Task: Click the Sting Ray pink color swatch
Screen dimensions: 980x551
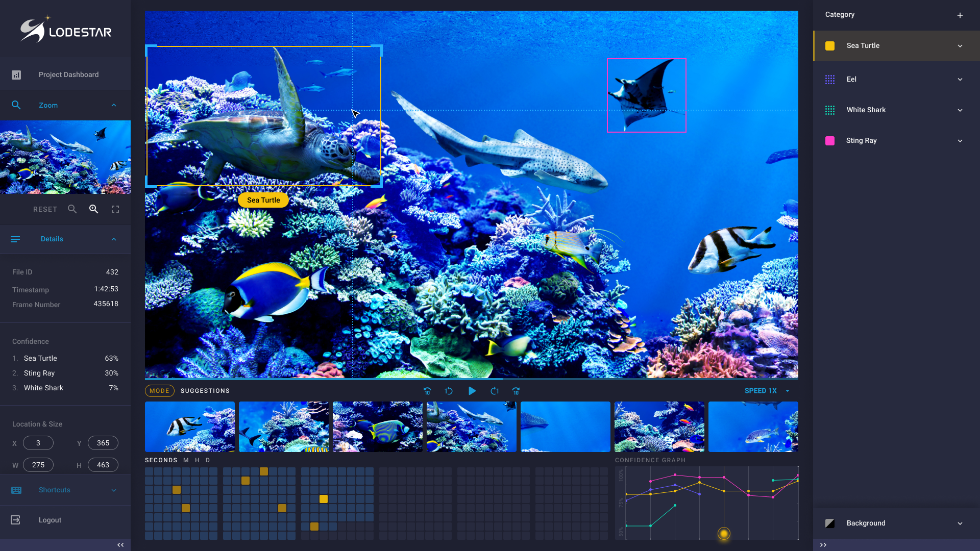Action: click(830, 141)
